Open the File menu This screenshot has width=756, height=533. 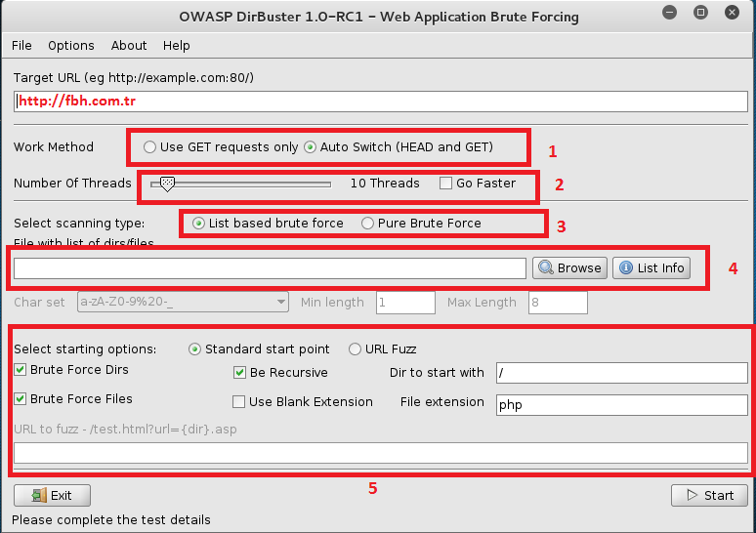[21, 45]
